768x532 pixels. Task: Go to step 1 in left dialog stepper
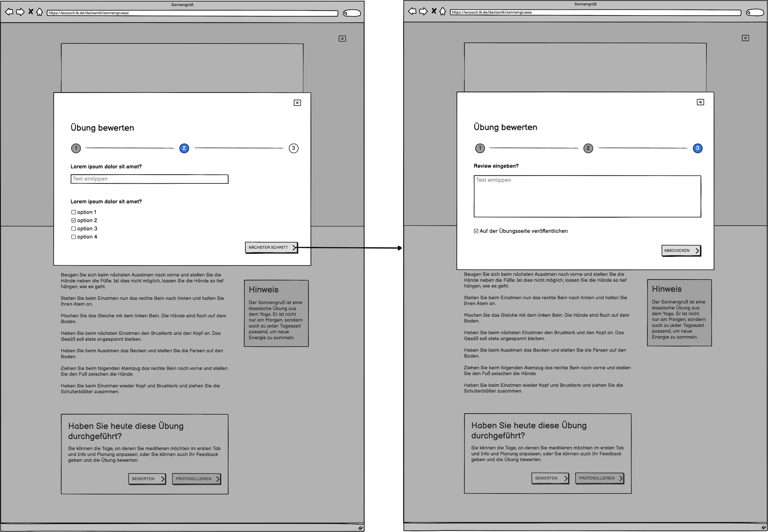[x=76, y=148]
